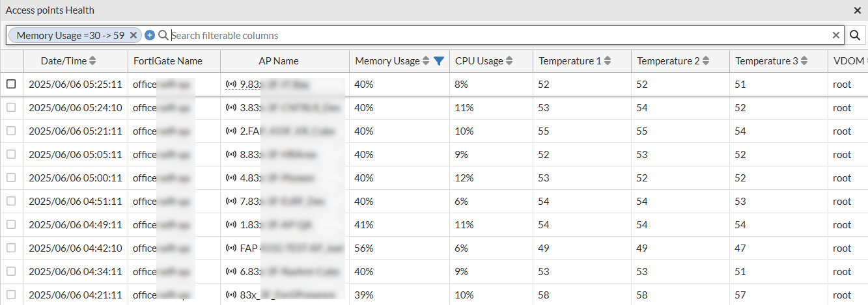Select checkbox for the 05:21:11 row
This screenshot has height=305, width=868.
[11, 131]
